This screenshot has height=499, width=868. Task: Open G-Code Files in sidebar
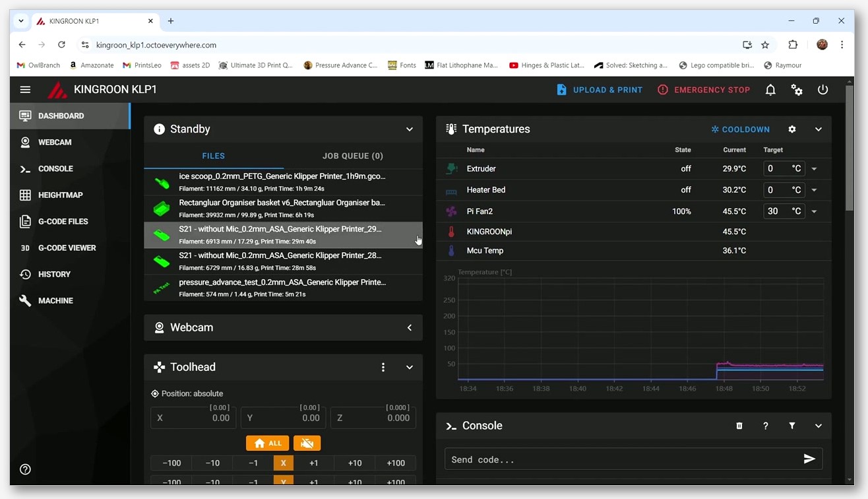tap(70, 222)
